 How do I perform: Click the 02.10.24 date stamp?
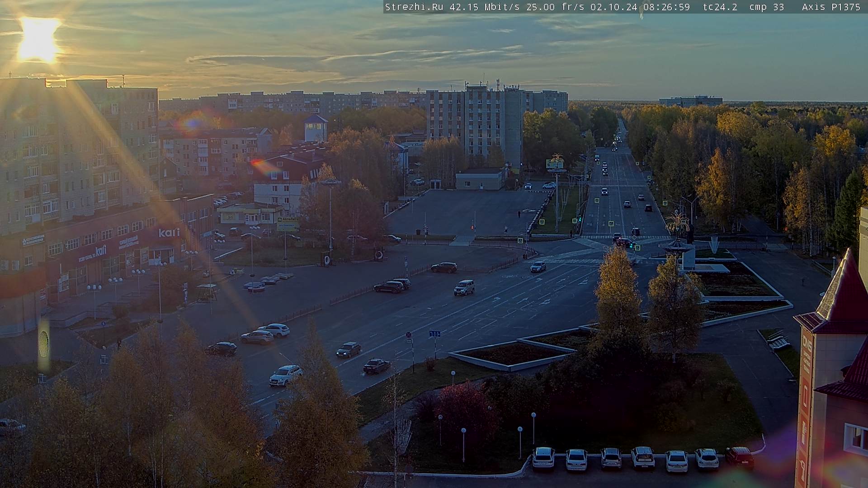pos(613,7)
